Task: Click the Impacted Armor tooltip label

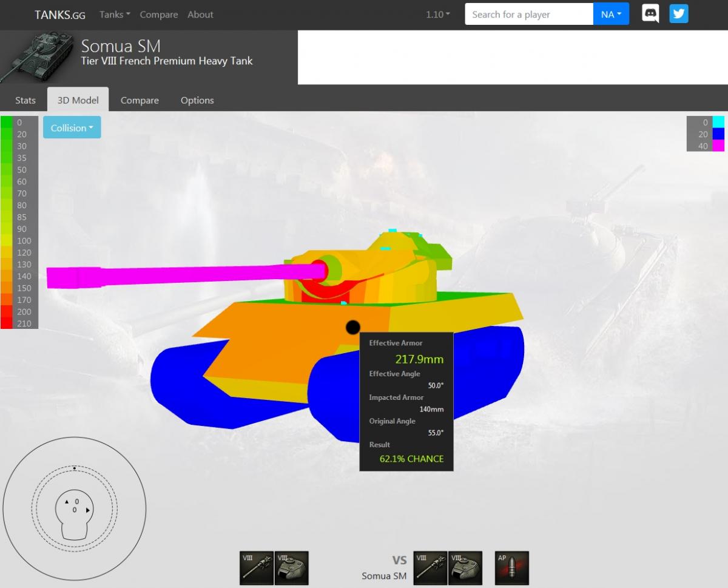Action: 396,397
